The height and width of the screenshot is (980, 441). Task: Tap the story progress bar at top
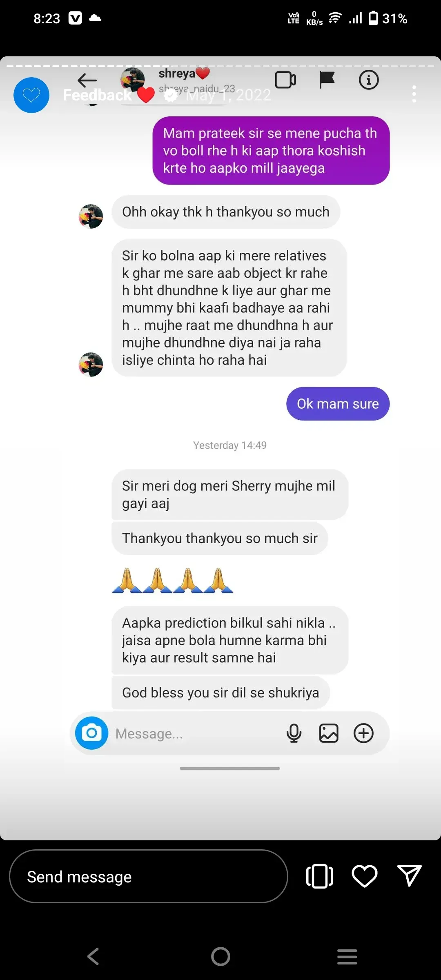(220, 66)
